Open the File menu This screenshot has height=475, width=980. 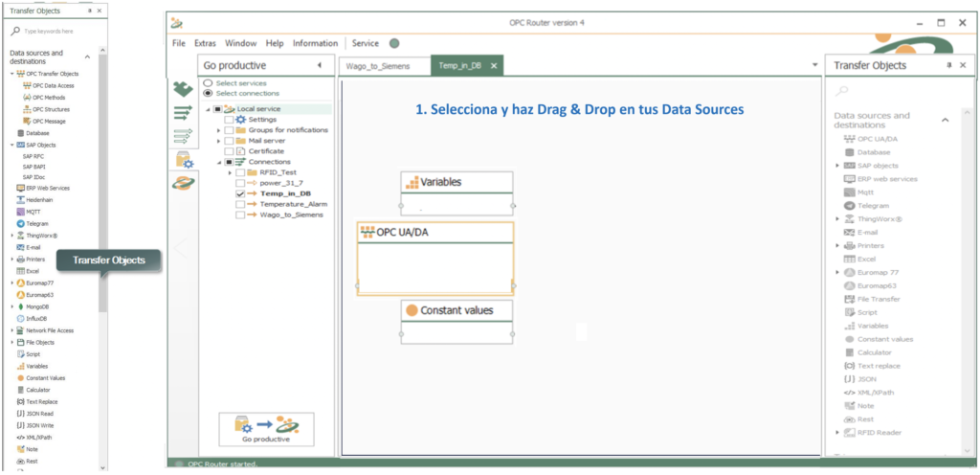coord(179,43)
